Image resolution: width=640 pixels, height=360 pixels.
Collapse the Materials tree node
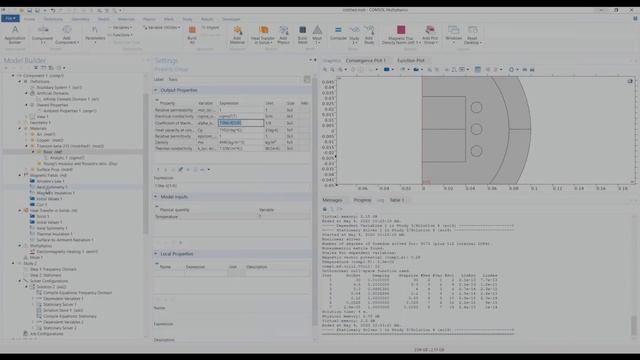pos(20,128)
